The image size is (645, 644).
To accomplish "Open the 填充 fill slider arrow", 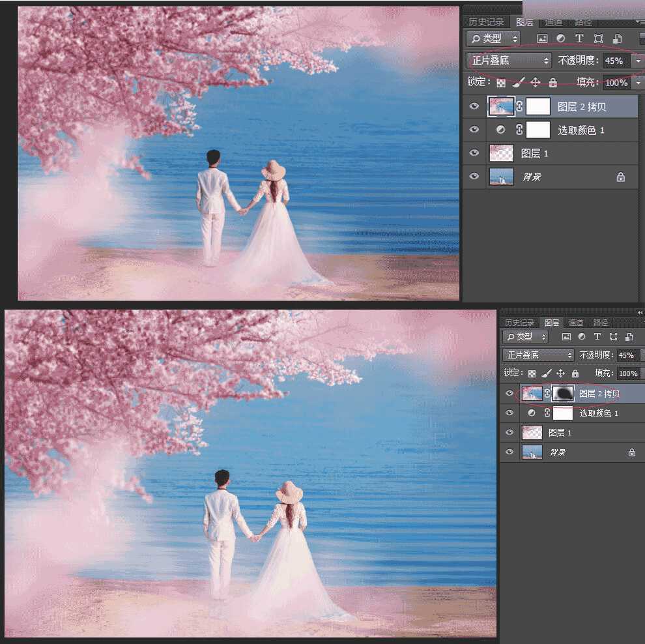I will tap(637, 82).
